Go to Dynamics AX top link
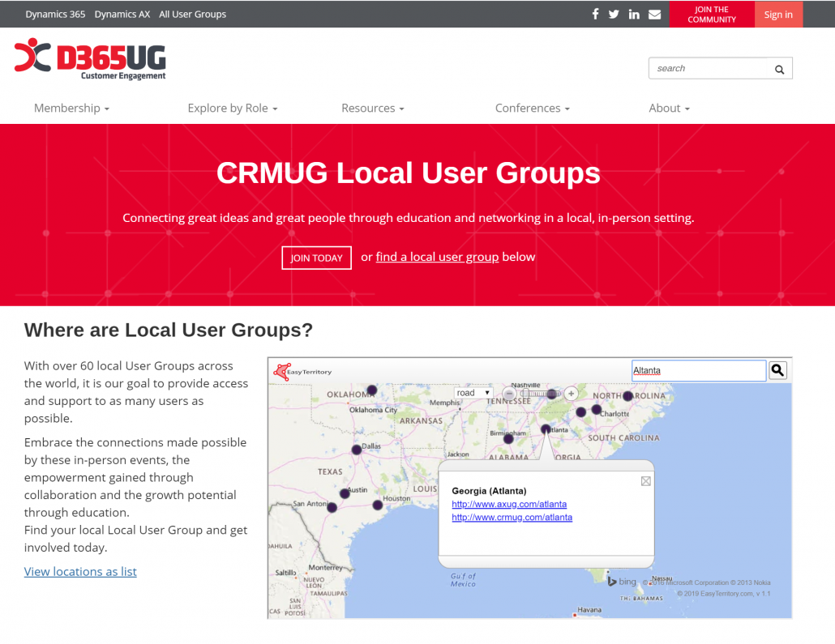The height and width of the screenshot is (644, 835). (x=122, y=15)
